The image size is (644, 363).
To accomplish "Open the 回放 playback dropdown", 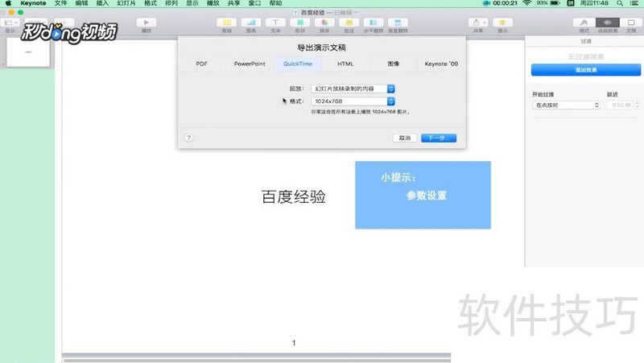I will coord(353,89).
